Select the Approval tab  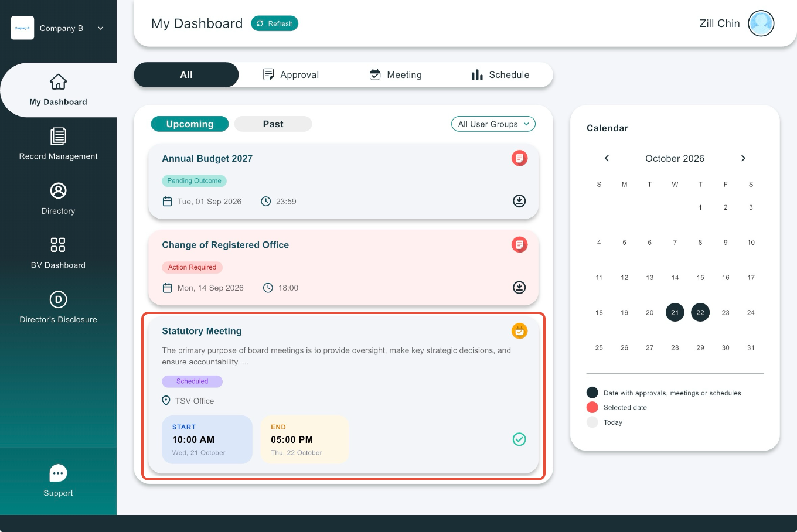pos(291,74)
